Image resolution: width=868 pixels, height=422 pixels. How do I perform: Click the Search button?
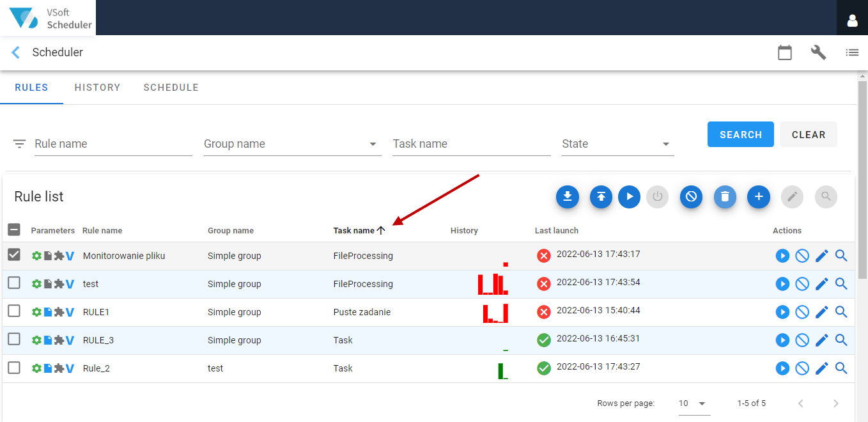click(x=741, y=134)
